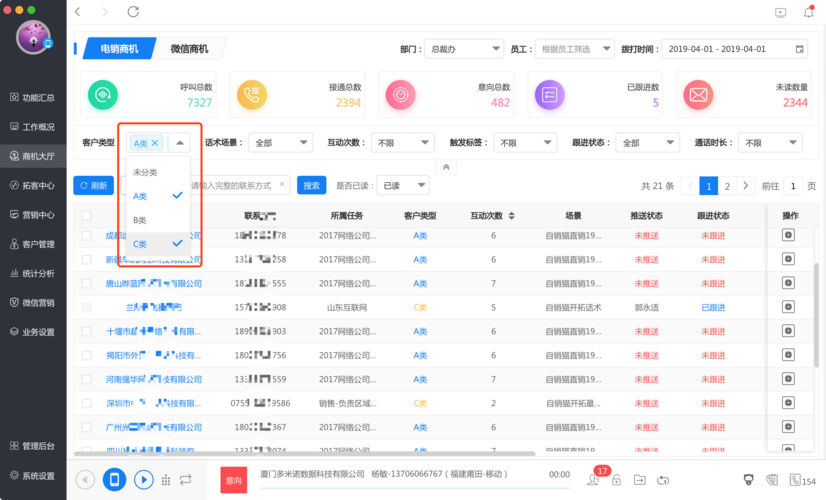
Task: Click the 前往 page number input
Action: point(793,186)
